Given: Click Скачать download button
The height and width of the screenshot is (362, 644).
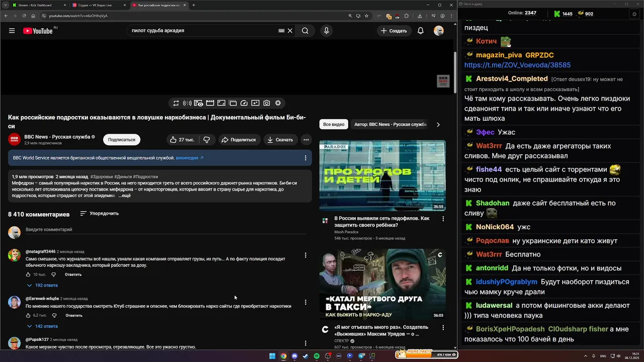Looking at the screenshot, I should (x=280, y=140).
